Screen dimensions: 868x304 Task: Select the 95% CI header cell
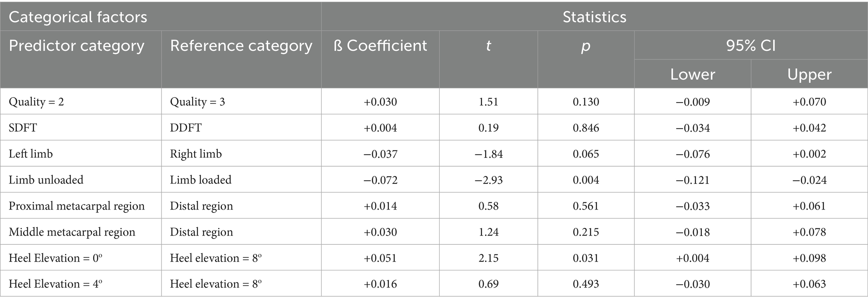[751, 46]
